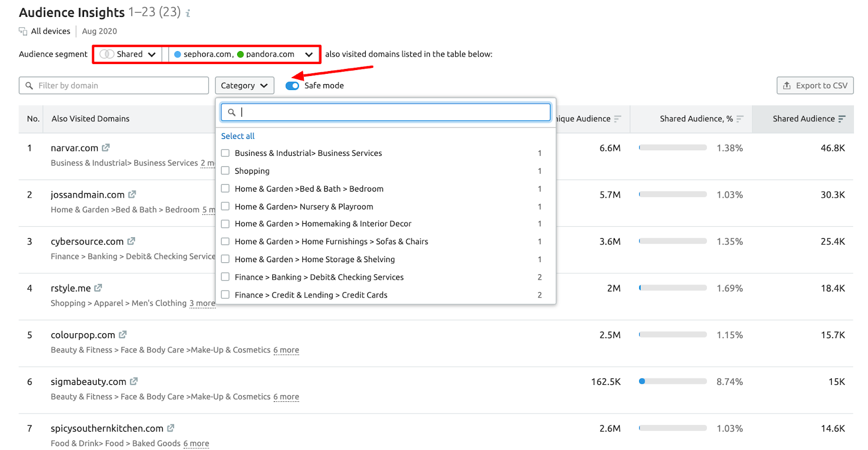This screenshot has width=868, height=450.
Task: Open external link icon next to cybersource.com
Action: [x=131, y=241]
